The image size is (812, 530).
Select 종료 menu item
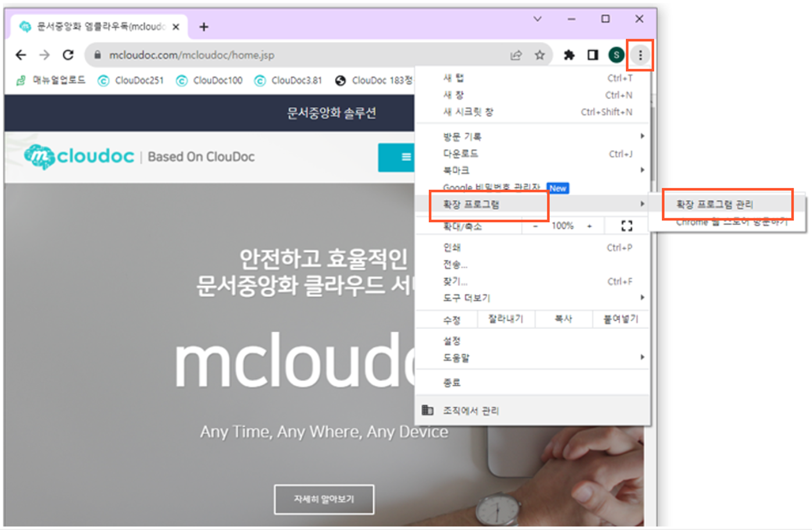tap(533, 383)
